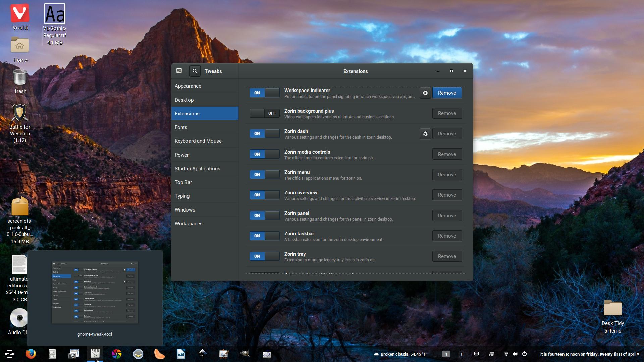Screen dimensions: 644x362
Task: Select the Appearance section in Tweaks sidebar
Action: (x=188, y=86)
